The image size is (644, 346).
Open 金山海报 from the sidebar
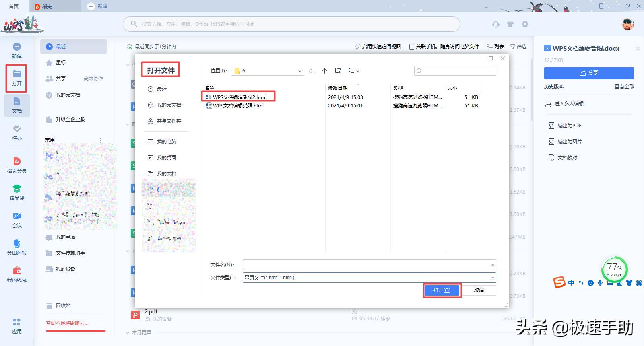(x=17, y=247)
